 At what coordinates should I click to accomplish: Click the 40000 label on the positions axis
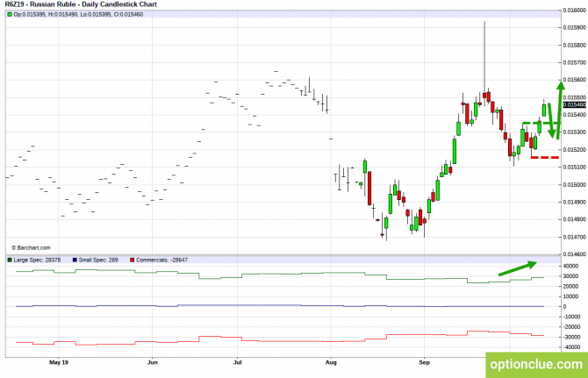click(x=570, y=266)
